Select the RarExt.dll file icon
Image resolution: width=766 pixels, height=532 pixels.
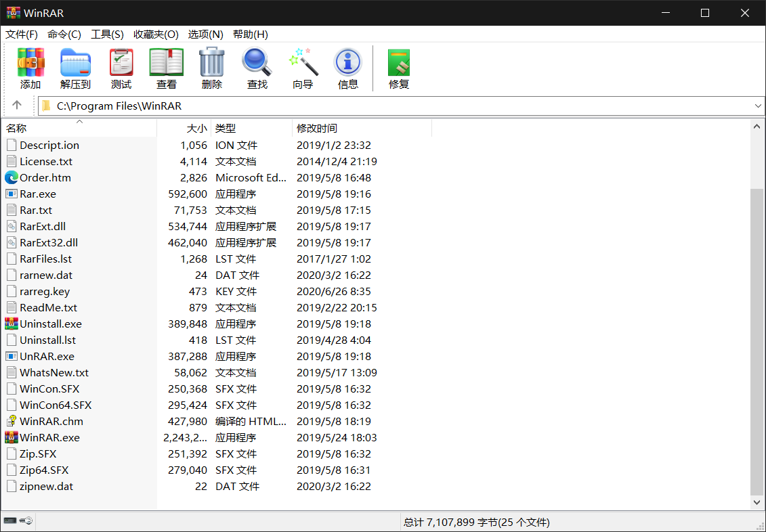[x=12, y=227]
